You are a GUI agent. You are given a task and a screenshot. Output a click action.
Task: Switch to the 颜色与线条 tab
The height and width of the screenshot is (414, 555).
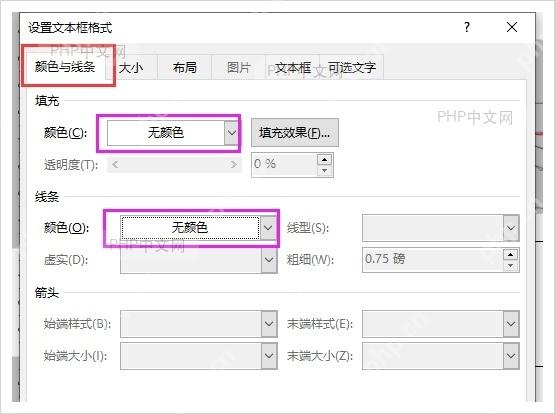tap(65, 66)
